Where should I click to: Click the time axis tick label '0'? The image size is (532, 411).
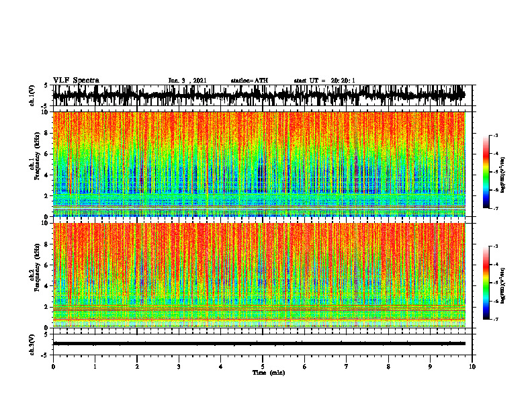point(53,367)
